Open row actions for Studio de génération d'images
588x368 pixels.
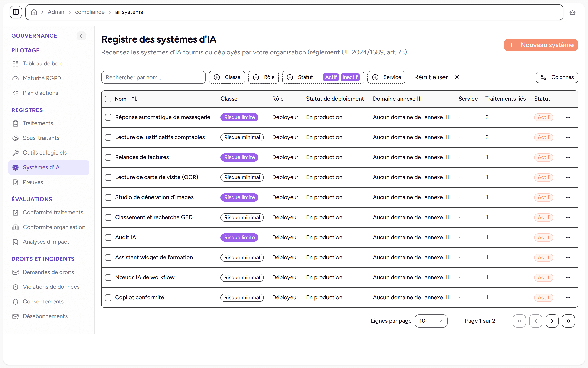(568, 197)
